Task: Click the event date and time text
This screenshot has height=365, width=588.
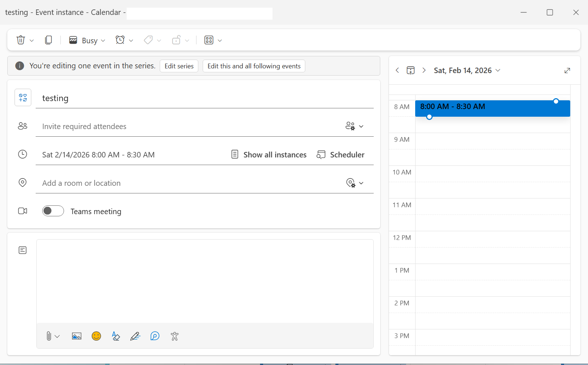Action: pyautogui.click(x=98, y=155)
